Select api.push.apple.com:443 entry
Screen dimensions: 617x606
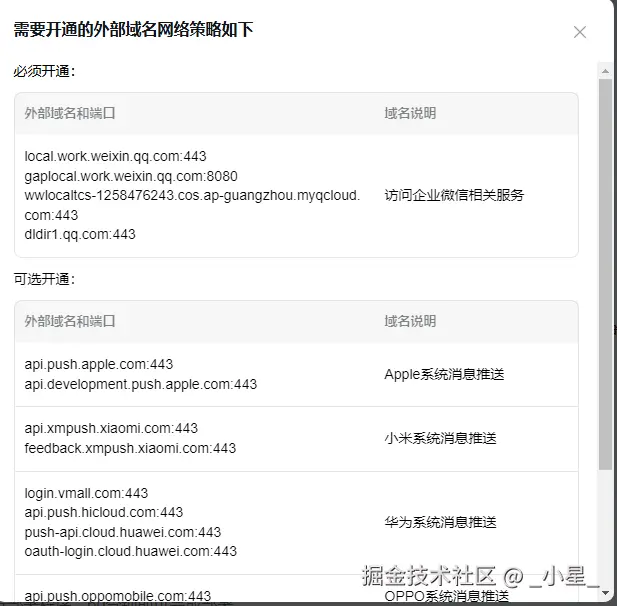click(x=99, y=364)
